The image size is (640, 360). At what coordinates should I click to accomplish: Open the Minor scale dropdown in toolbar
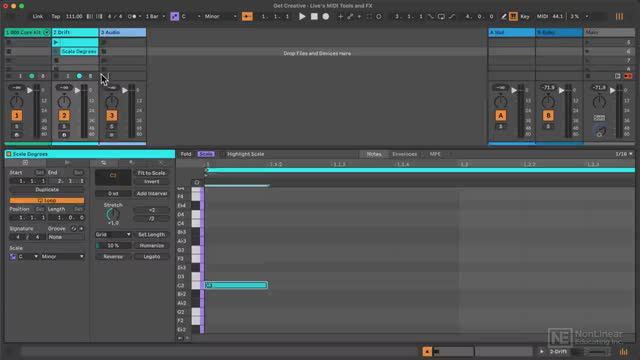coord(220,16)
